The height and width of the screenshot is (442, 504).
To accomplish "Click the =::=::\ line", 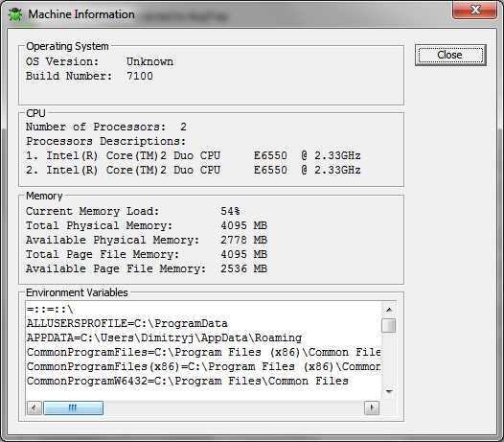I will point(50,310).
